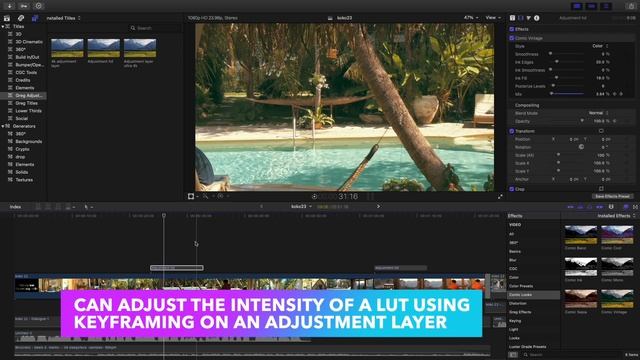Click the Opacity keyframe button
Screen dimensions: 640x360
pyautogui.click(x=615, y=121)
